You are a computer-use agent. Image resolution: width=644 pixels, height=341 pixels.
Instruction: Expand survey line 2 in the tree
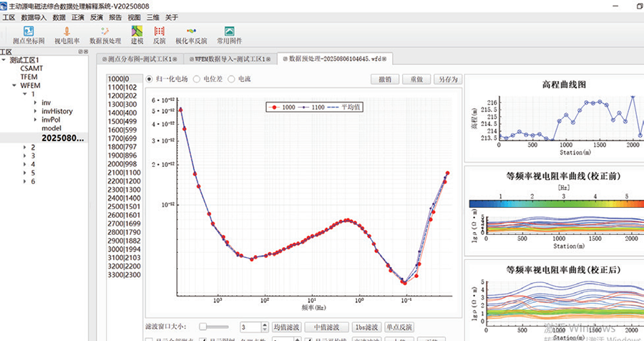coord(24,146)
